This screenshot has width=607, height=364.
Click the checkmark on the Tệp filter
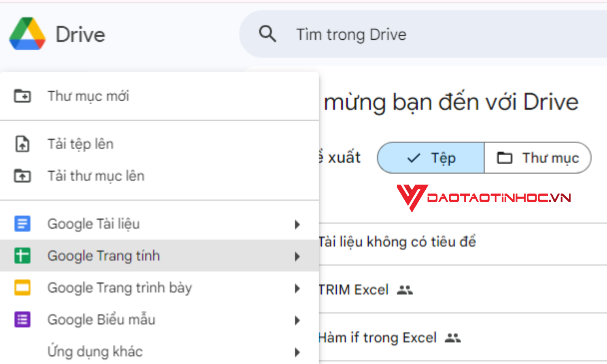pyautogui.click(x=413, y=158)
